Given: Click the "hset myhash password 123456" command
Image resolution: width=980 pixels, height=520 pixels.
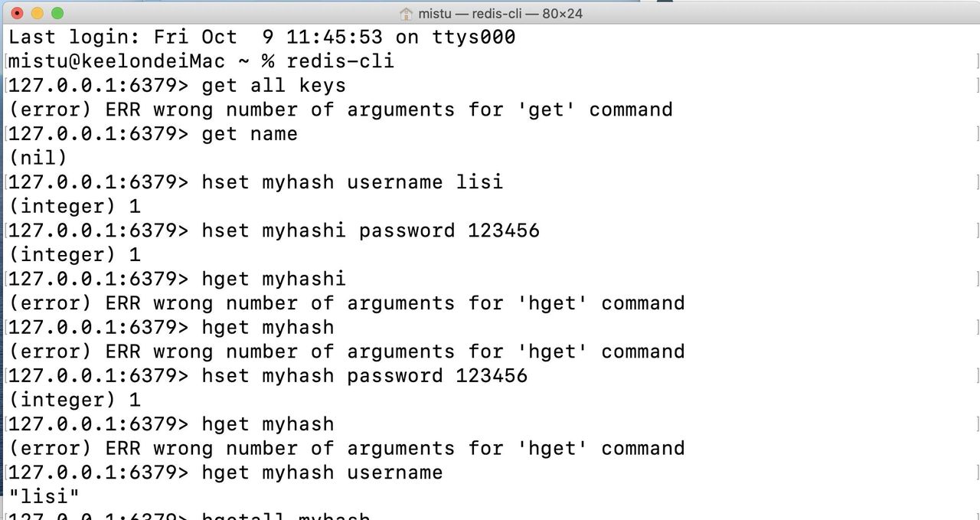Looking at the screenshot, I should click(364, 376).
